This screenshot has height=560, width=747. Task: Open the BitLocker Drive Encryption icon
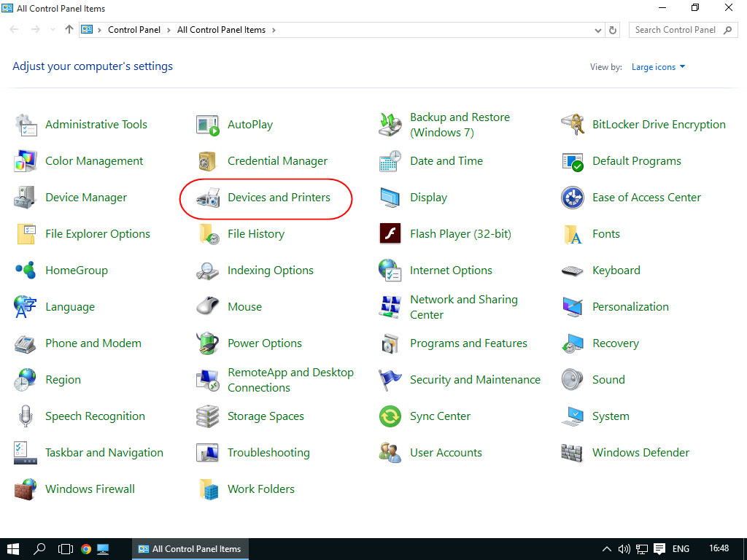click(573, 125)
